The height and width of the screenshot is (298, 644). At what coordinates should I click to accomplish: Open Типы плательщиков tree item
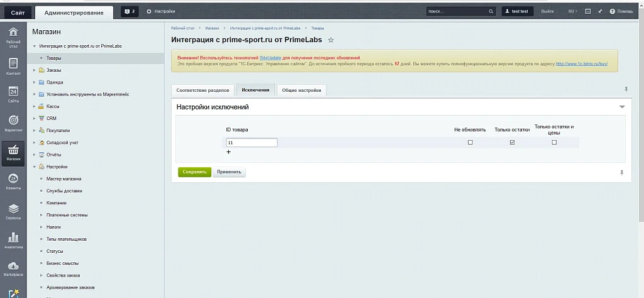[x=66, y=239]
